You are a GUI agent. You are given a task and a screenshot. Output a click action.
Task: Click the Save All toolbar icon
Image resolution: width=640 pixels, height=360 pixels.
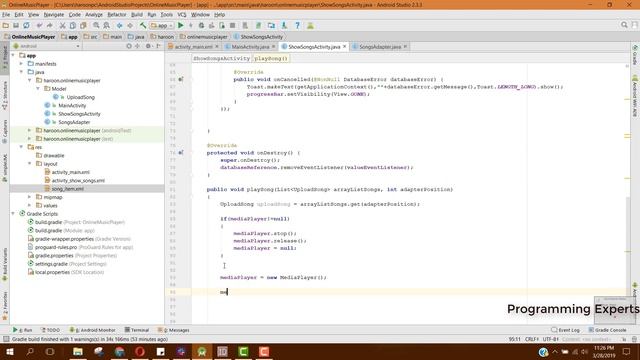click(x=16, y=25)
